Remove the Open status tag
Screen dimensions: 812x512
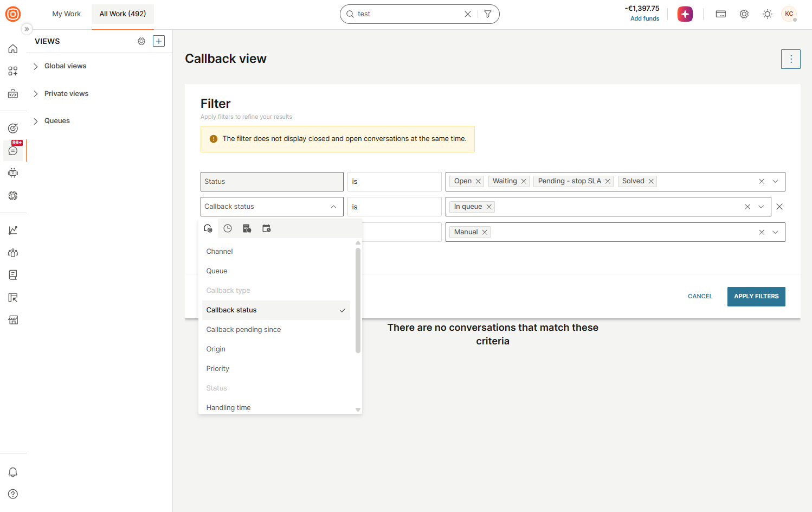point(478,181)
